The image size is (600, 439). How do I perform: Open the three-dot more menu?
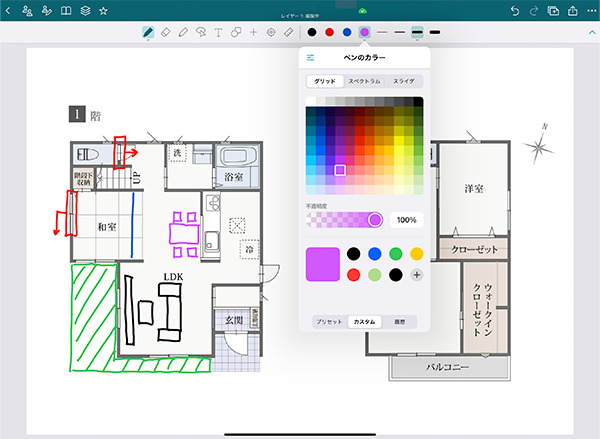click(x=592, y=11)
